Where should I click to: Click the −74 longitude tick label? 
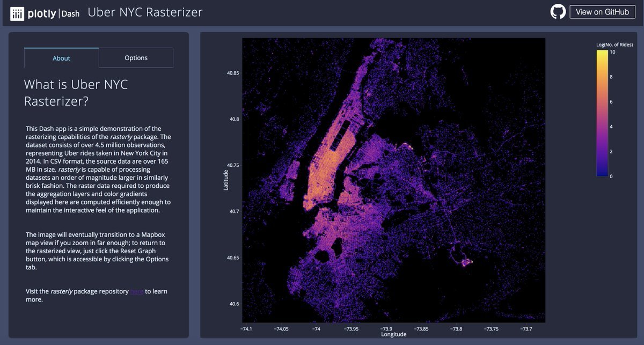pos(316,328)
